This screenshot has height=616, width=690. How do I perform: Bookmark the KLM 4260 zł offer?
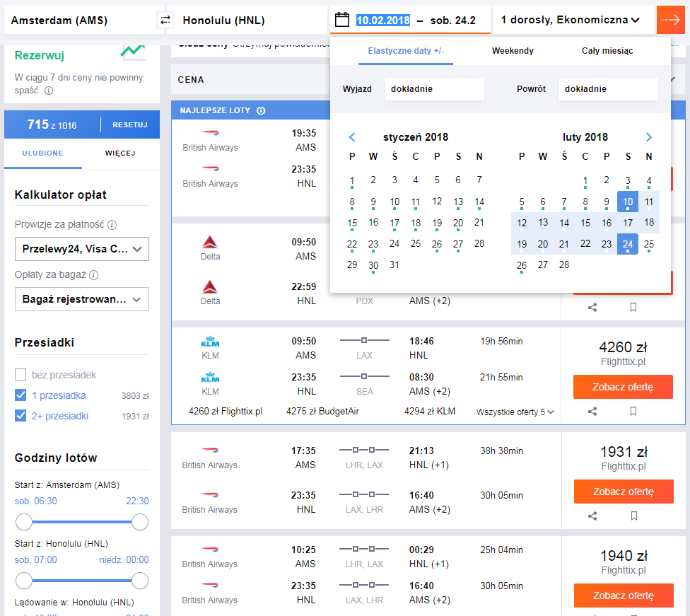(633, 411)
